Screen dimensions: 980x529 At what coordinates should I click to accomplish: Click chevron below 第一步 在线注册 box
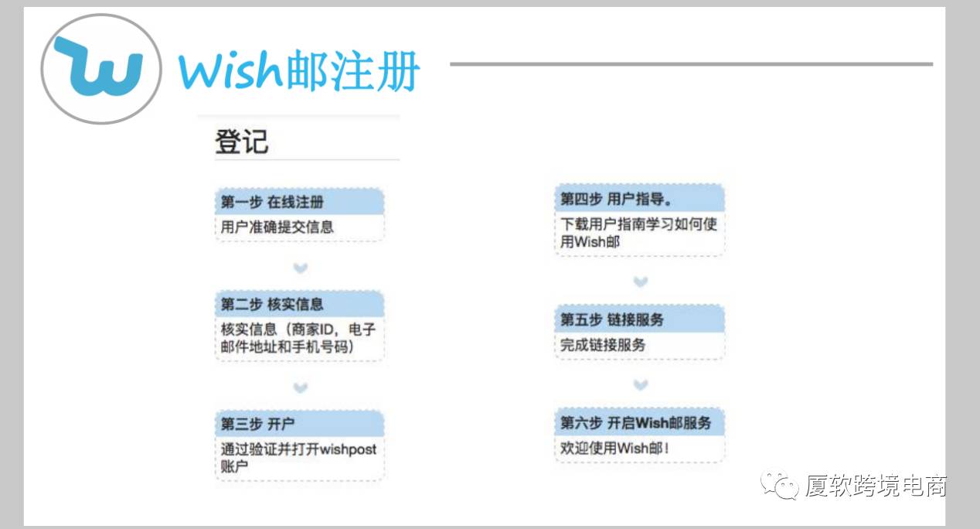point(301,268)
